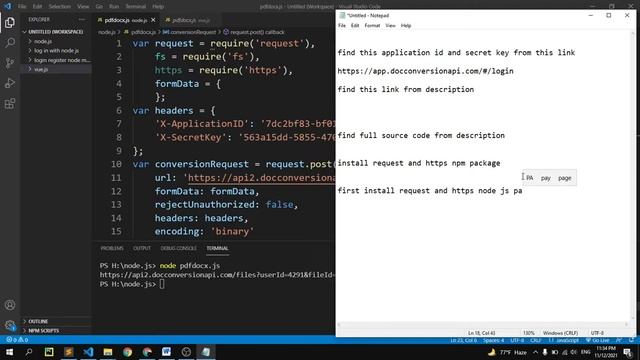Expand the node.js folder in Explorer

43,41
